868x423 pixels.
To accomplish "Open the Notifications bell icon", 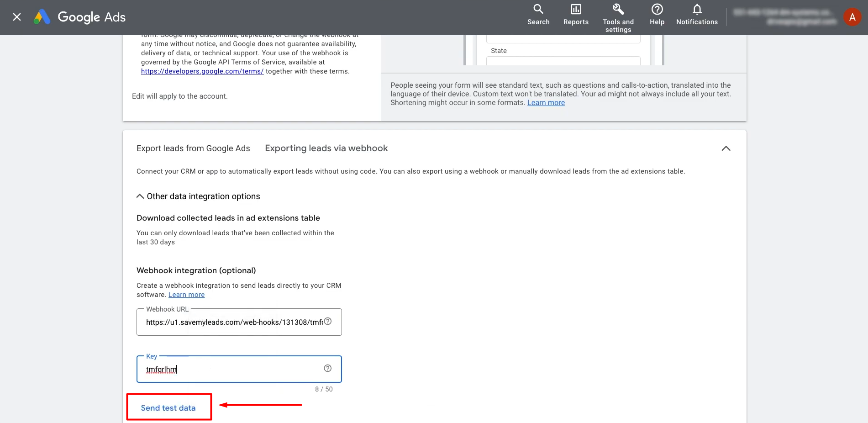I will [697, 9].
